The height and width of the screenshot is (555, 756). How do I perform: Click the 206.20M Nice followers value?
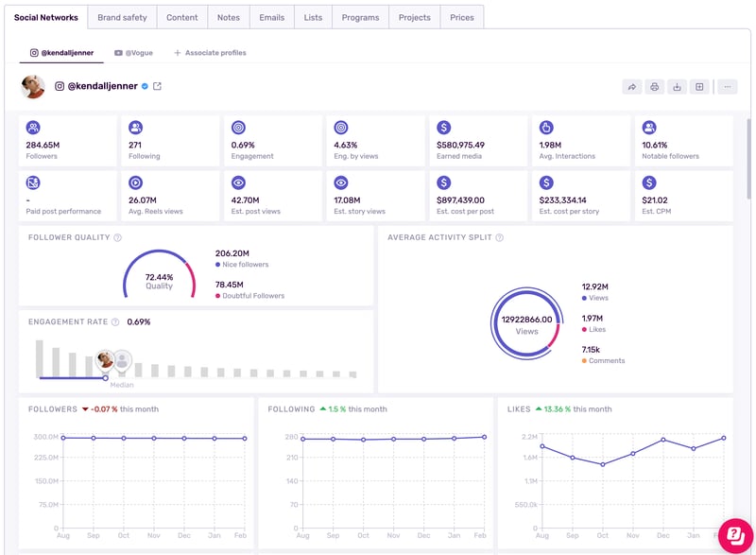click(x=232, y=253)
